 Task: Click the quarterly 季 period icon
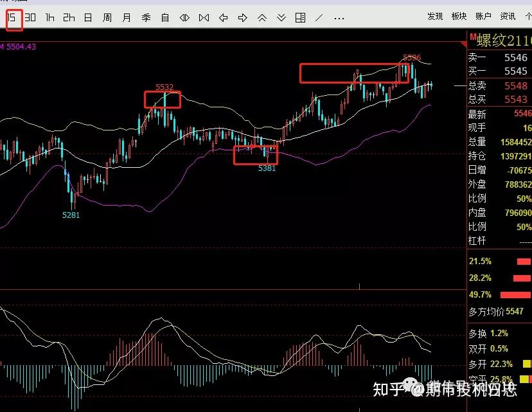pyautogui.click(x=145, y=18)
